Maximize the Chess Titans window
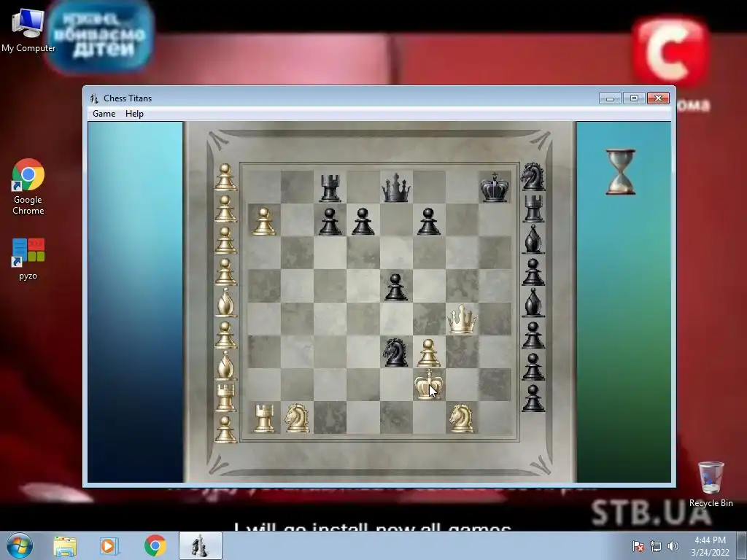The width and height of the screenshot is (747, 560). 634,98
